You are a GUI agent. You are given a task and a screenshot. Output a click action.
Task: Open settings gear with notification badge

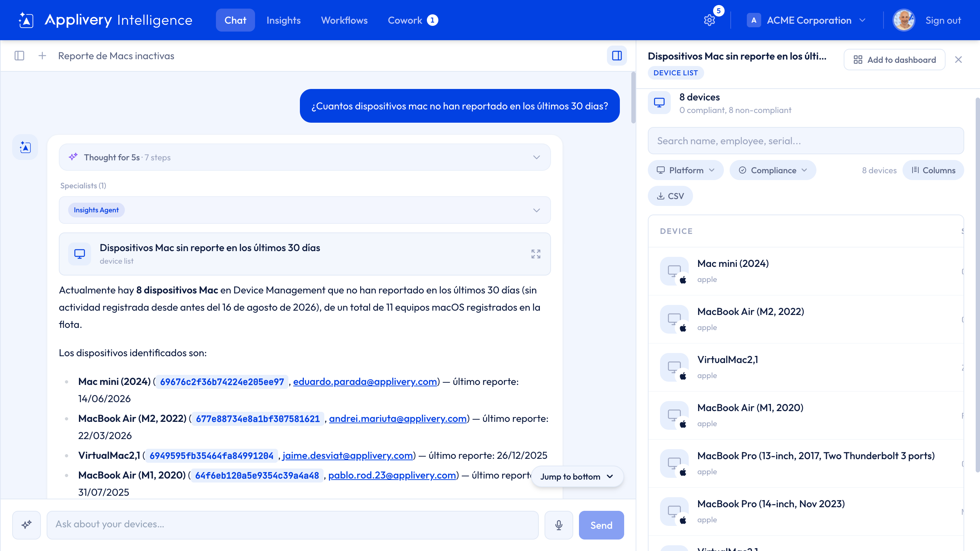pyautogui.click(x=710, y=20)
